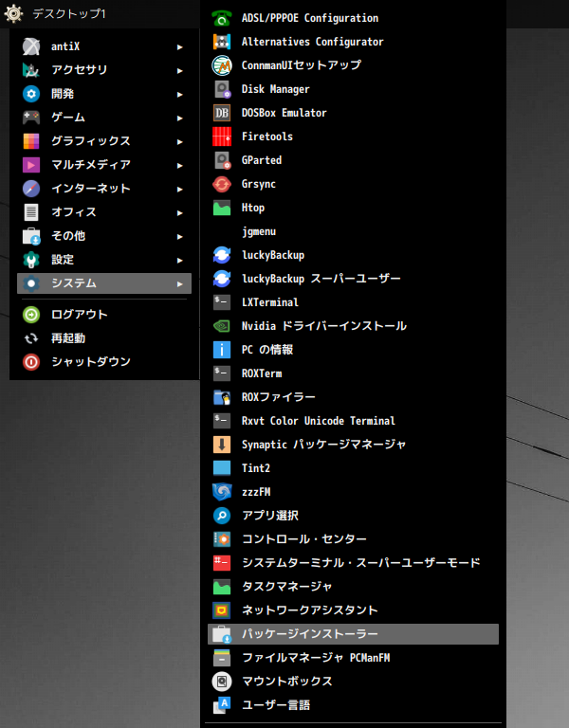Open ROXTerm entry
The image size is (569, 728).
[x=353, y=373]
